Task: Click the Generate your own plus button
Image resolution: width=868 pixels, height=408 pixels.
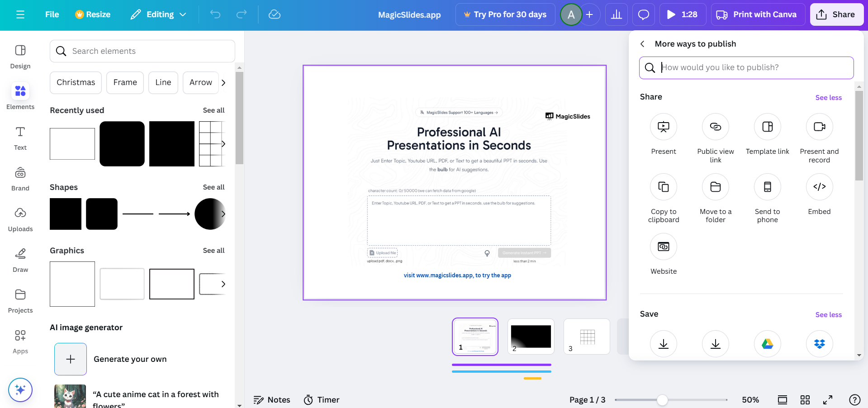Action: pos(71,359)
